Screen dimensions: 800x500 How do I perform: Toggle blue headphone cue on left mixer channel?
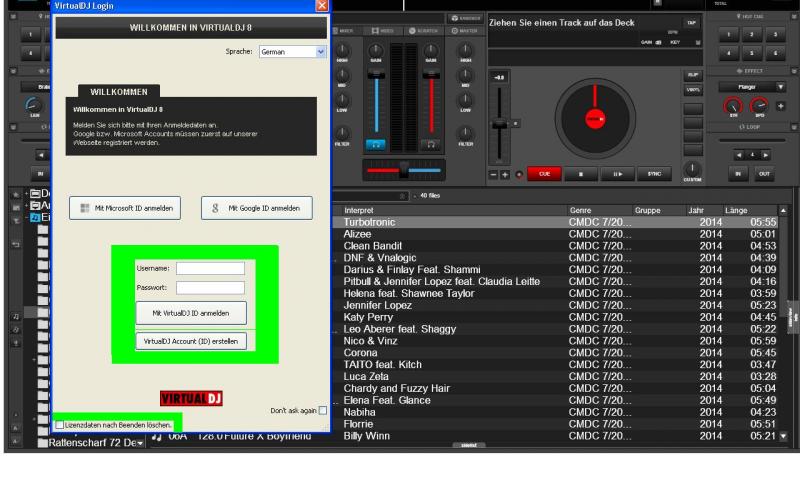376,145
